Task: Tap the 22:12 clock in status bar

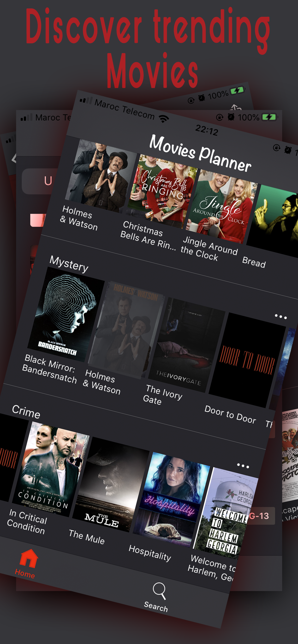Action: tap(207, 130)
